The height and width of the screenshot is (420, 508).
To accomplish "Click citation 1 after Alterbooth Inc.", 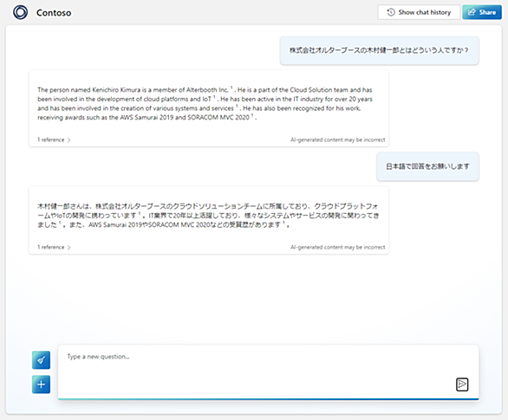I will [231, 87].
